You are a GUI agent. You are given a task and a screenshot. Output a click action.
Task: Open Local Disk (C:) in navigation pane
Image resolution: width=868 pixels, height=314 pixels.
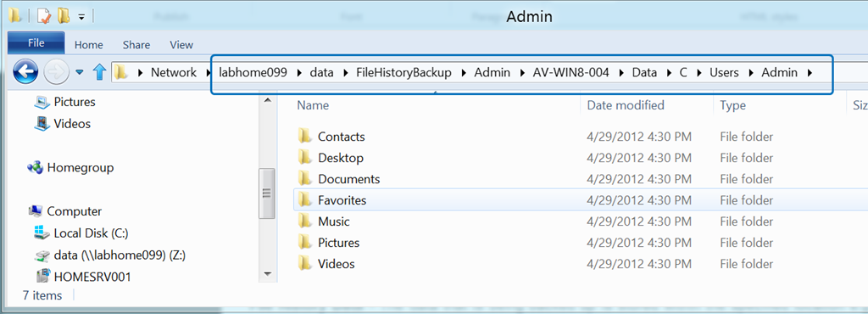[92, 233]
